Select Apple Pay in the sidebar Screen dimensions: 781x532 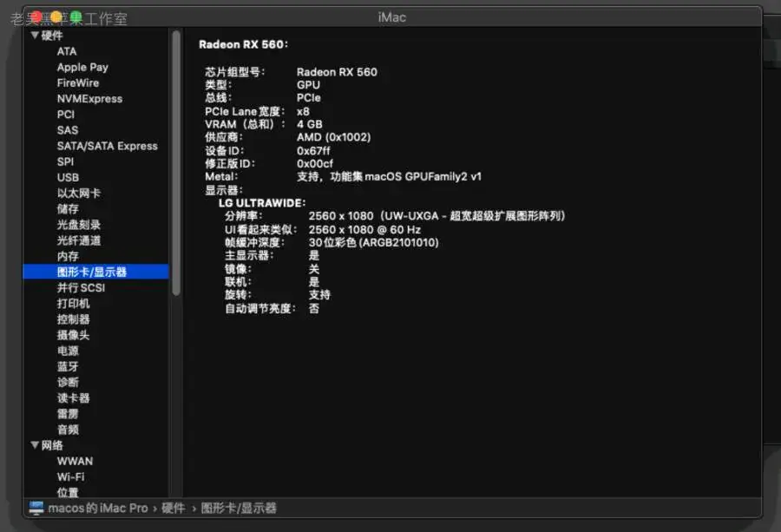82,67
